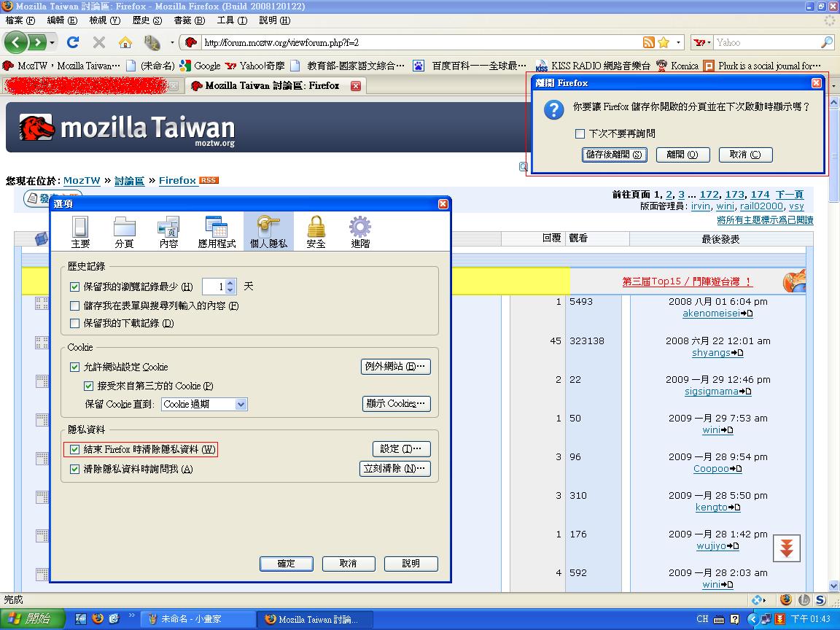
Task: Click the Home toolbar icon
Action: coord(125,42)
